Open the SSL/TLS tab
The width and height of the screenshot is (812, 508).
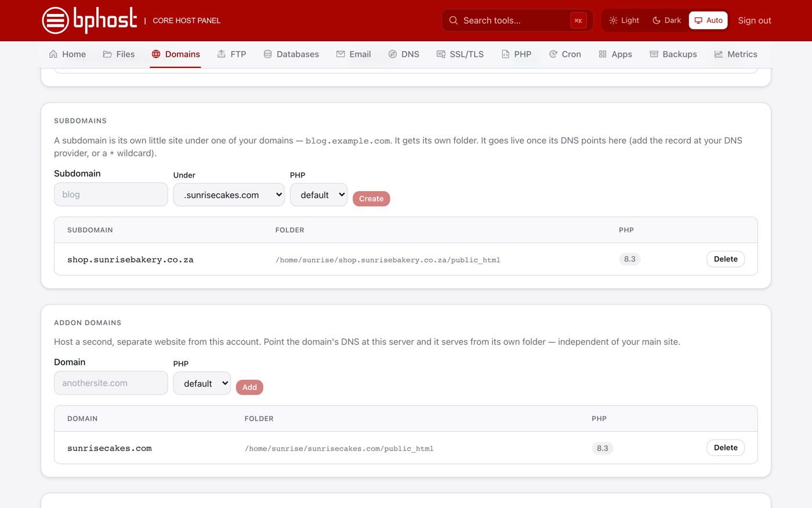[x=460, y=54]
